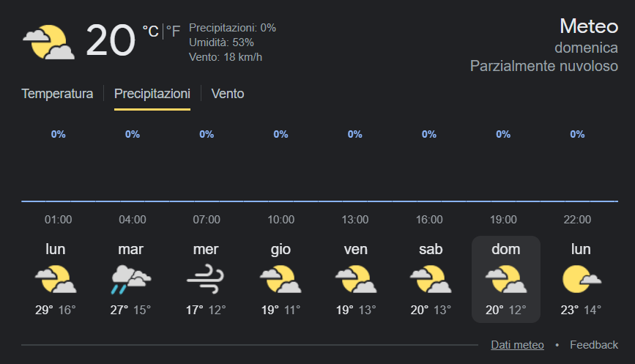This screenshot has height=364, width=635.
Task: Click the 0% precipitation value above 07:00
Action: tap(207, 135)
